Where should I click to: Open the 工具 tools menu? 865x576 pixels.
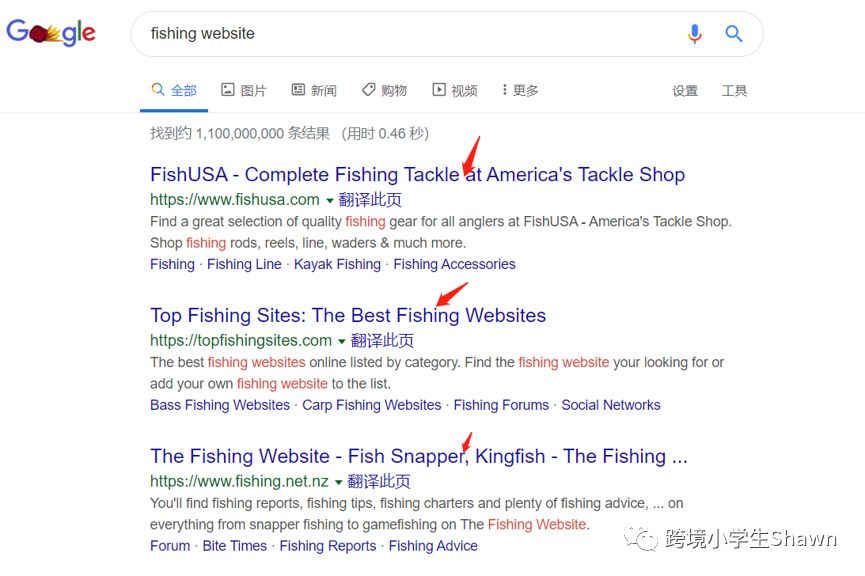click(734, 90)
